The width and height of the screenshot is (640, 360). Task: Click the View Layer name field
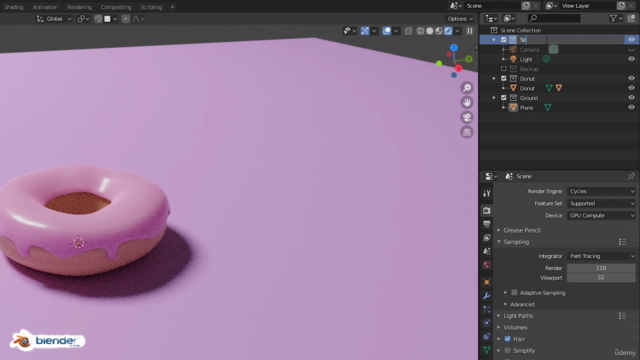[588, 6]
